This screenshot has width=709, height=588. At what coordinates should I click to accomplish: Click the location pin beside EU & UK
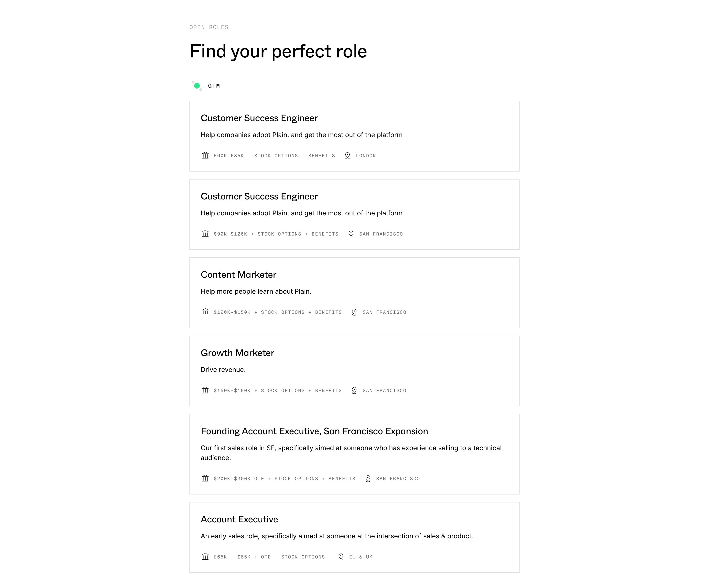[x=341, y=557]
